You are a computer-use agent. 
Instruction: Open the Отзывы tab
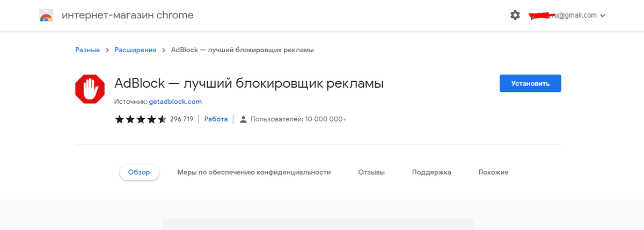371,172
